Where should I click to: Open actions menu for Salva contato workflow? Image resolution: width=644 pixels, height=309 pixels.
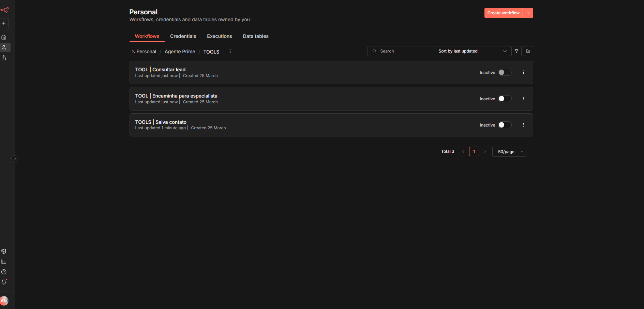524,125
